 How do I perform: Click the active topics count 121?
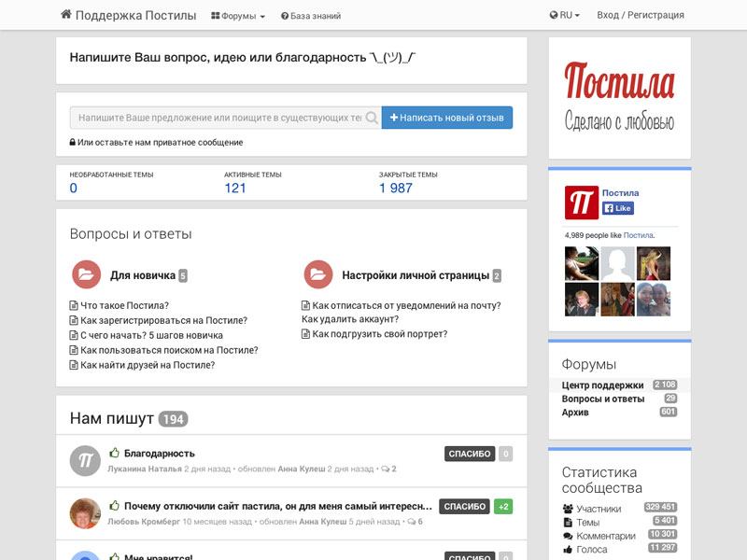[x=235, y=189]
